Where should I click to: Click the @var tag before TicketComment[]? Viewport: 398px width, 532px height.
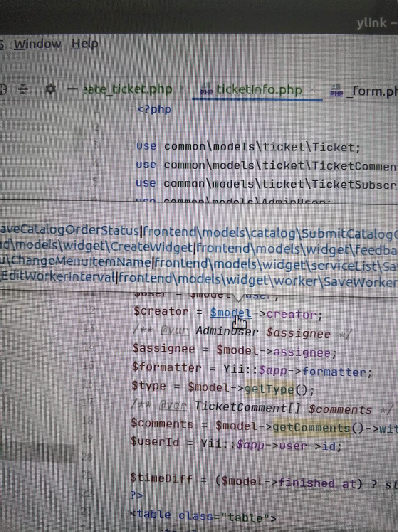[173, 405]
